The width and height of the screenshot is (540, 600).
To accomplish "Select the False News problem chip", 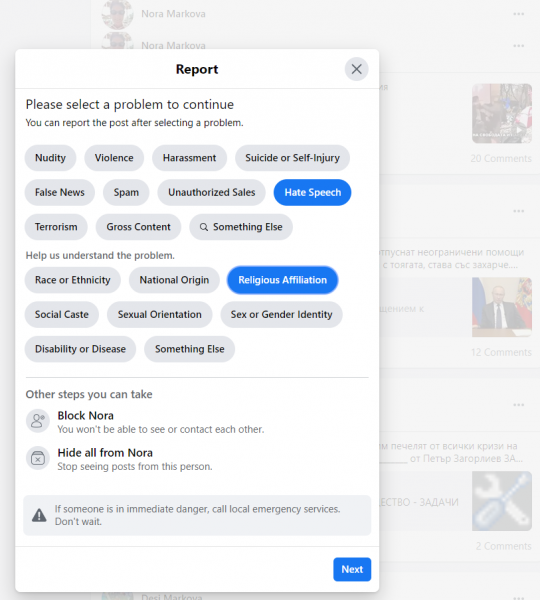I will coord(60,192).
